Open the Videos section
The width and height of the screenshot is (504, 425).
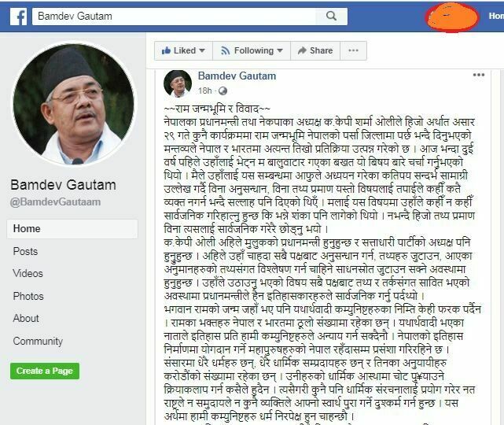(x=28, y=273)
